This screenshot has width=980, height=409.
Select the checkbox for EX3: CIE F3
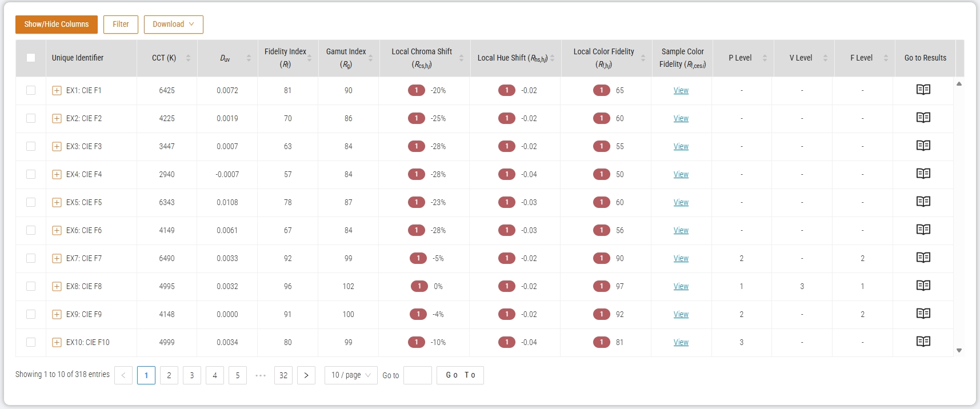coord(31,146)
